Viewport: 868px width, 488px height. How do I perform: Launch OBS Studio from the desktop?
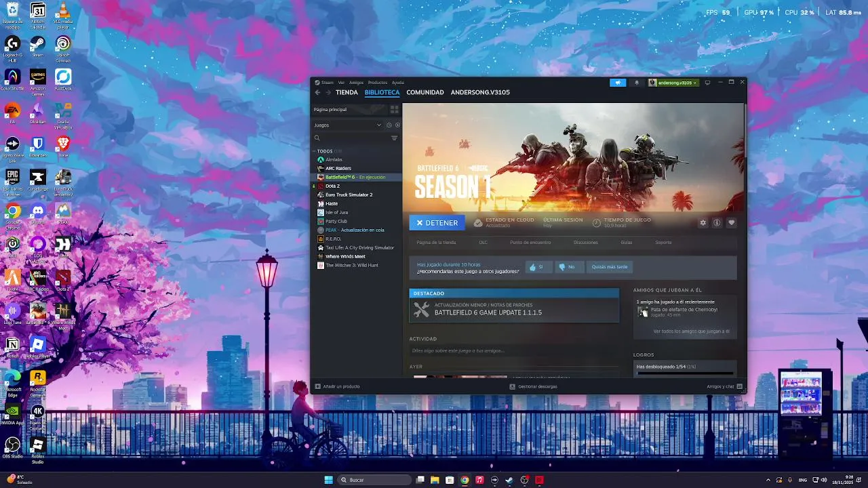pyautogui.click(x=12, y=447)
